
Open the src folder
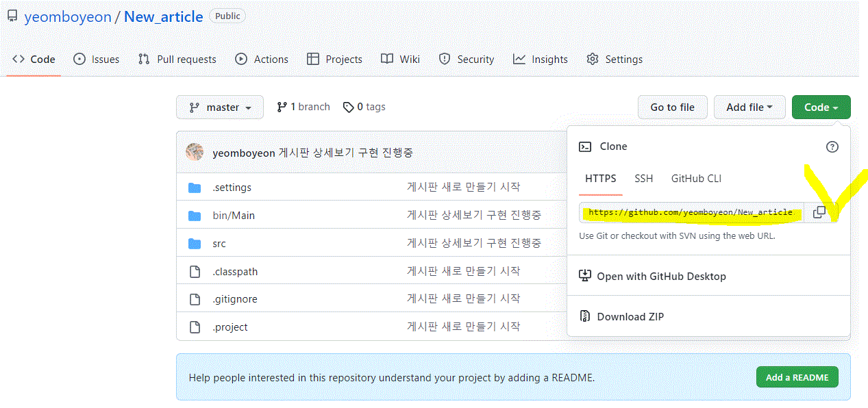tap(219, 244)
